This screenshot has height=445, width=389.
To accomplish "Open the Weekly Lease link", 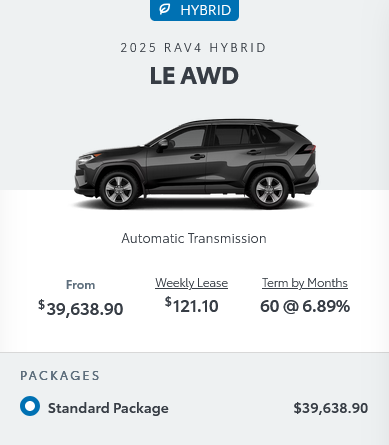I will 192,283.
